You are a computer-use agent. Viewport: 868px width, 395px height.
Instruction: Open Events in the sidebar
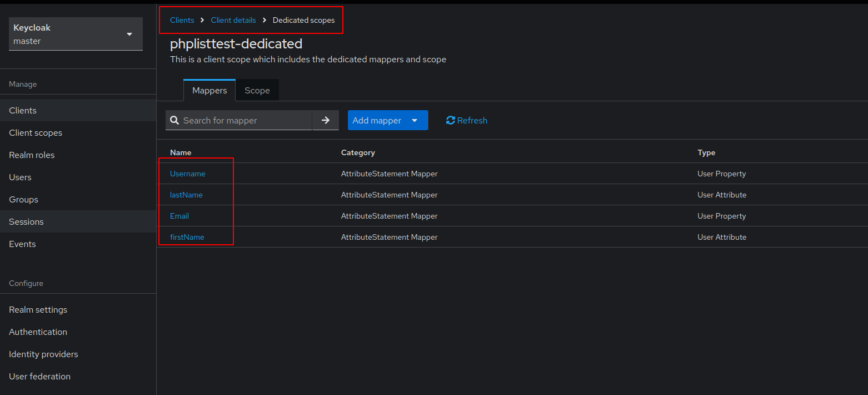point(78,244)
